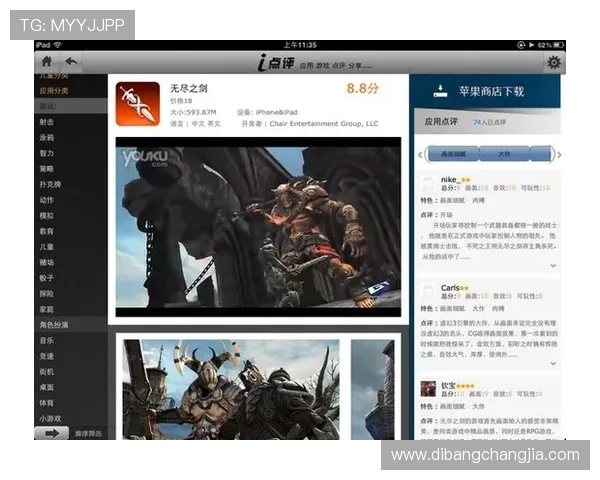
Task: Open the 74人已点评 reviews link
Action: [490, 122]
